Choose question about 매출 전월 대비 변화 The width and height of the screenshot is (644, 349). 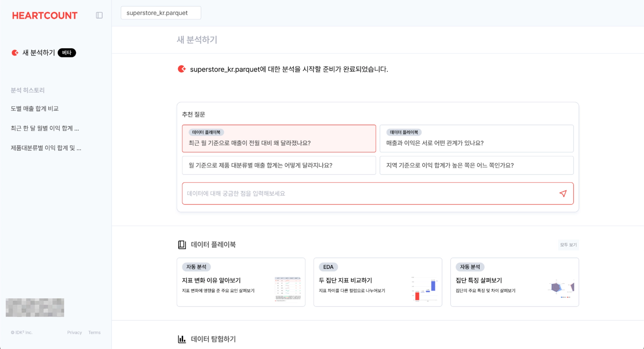[x=279, y=139]
